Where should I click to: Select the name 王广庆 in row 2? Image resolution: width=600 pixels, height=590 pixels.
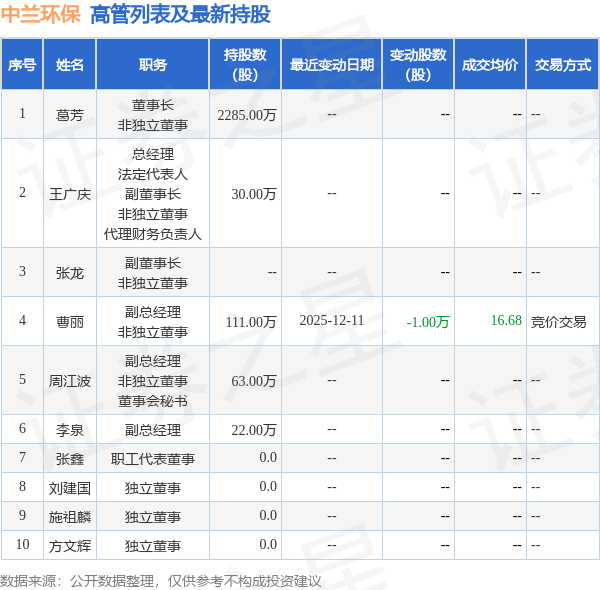tap(70, 194)
